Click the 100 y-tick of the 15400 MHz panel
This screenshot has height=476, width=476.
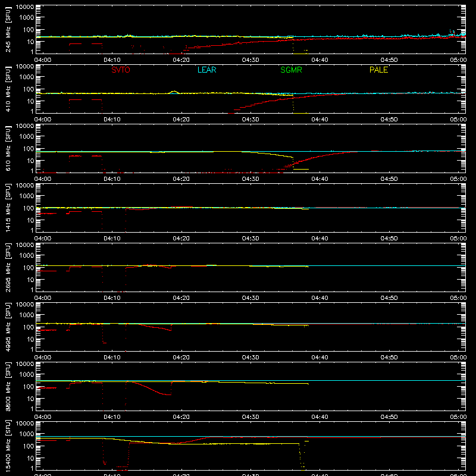pos(29,446)
